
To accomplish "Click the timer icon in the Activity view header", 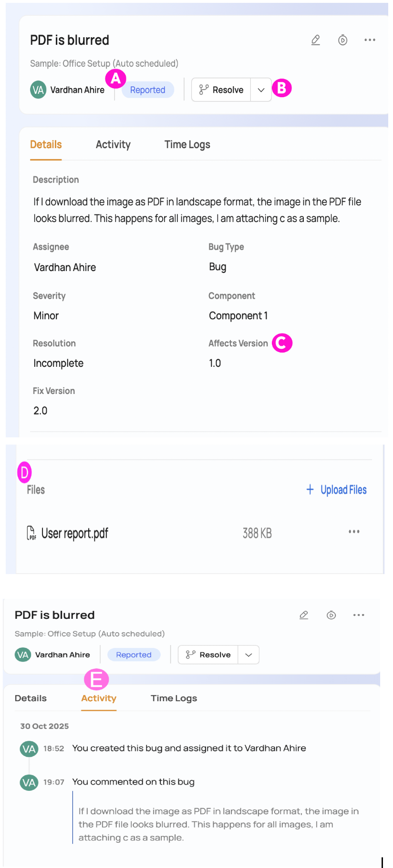I will point(331,615).
